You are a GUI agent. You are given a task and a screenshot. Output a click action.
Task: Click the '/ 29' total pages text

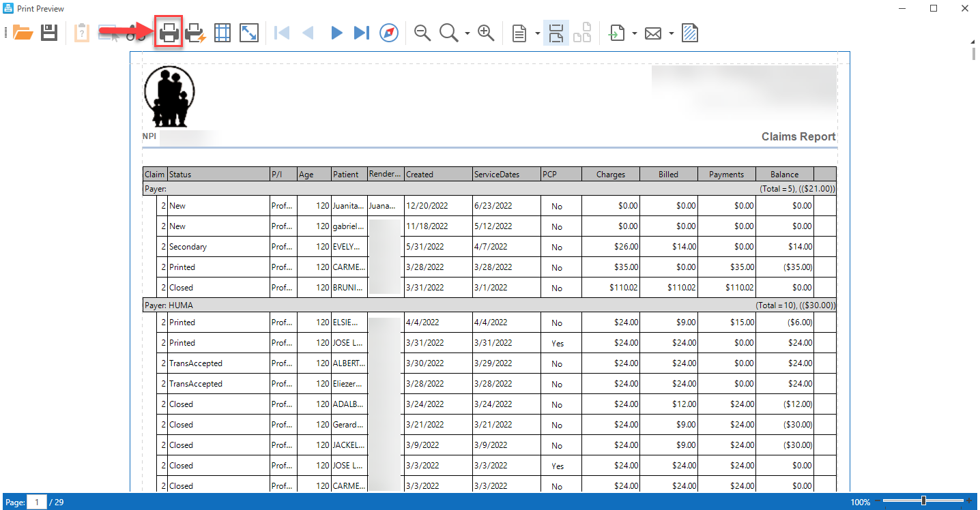click(57, 502)
